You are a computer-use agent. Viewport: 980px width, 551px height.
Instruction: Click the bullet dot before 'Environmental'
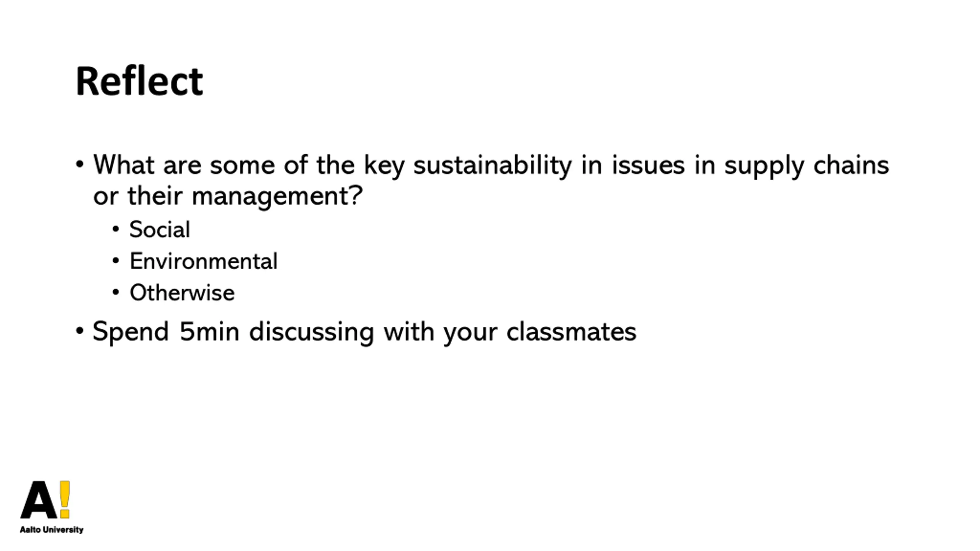(116, 261)
